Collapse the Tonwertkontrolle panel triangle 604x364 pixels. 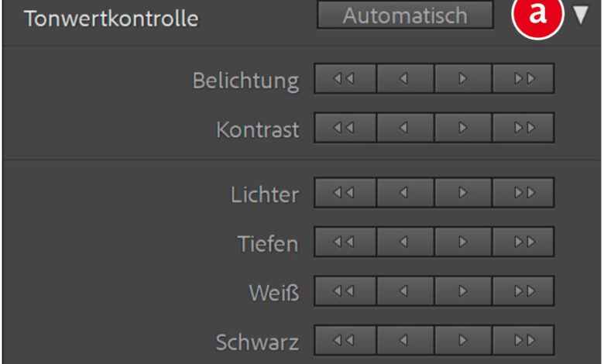tap(582, 16)
